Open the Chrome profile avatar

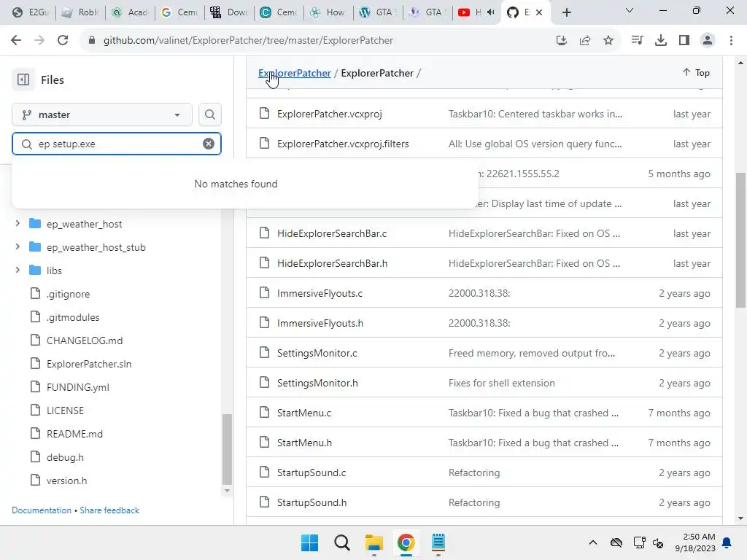pyautogui.click(x=708, y=41)
